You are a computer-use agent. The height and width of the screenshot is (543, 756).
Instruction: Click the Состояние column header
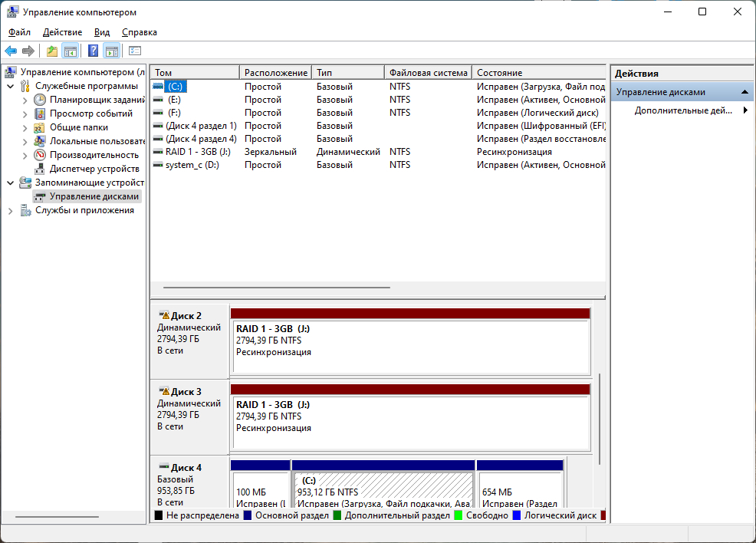point(537,73)
